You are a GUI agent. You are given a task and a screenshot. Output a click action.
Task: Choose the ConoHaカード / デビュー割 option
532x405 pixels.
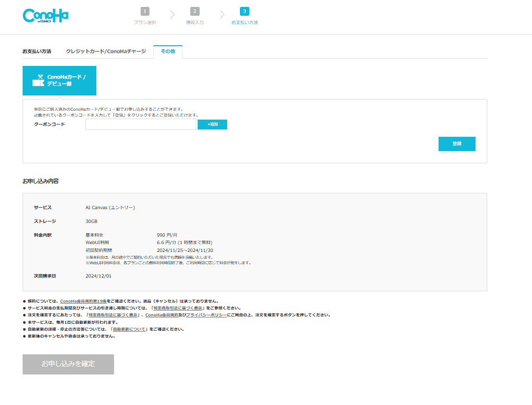click(x=59, y=80)
